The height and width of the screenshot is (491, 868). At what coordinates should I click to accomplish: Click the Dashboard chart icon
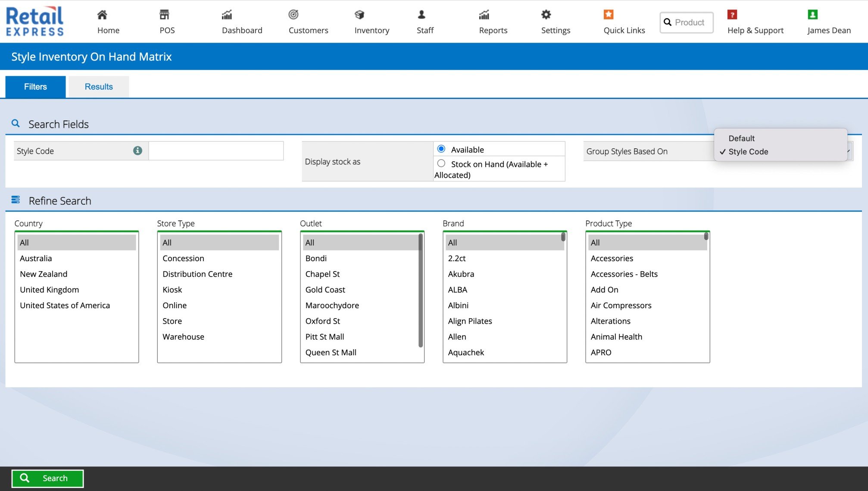click(x=227, y=15)
